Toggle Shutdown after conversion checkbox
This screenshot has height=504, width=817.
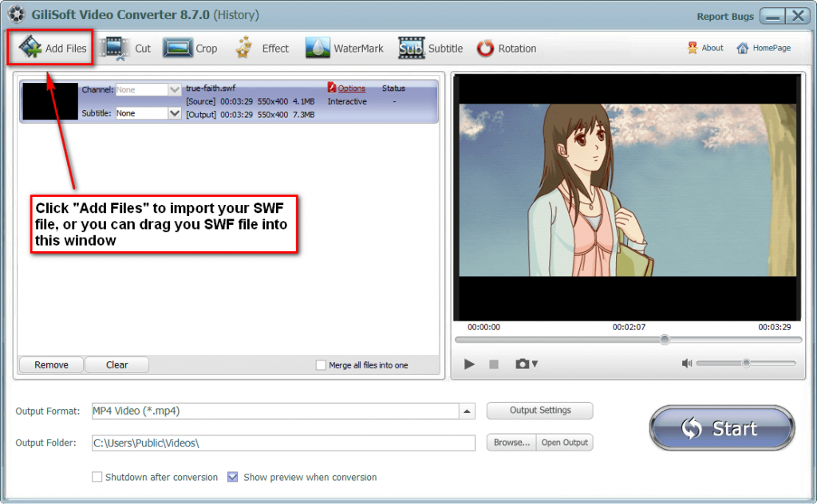tap(97, 477)
